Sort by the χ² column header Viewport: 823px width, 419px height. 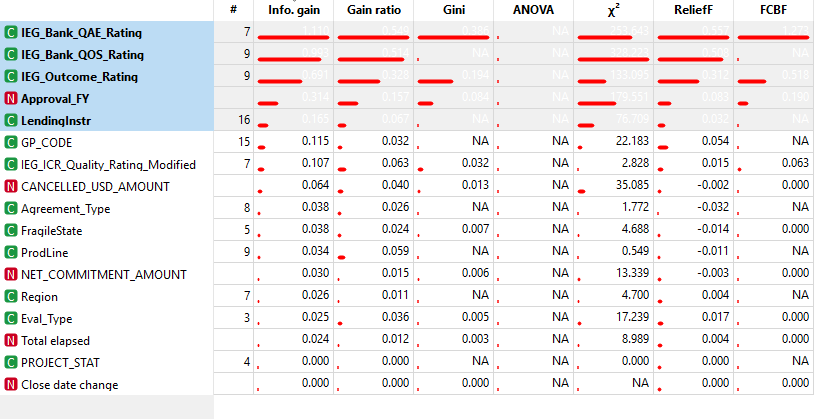(x=614, y=10)
